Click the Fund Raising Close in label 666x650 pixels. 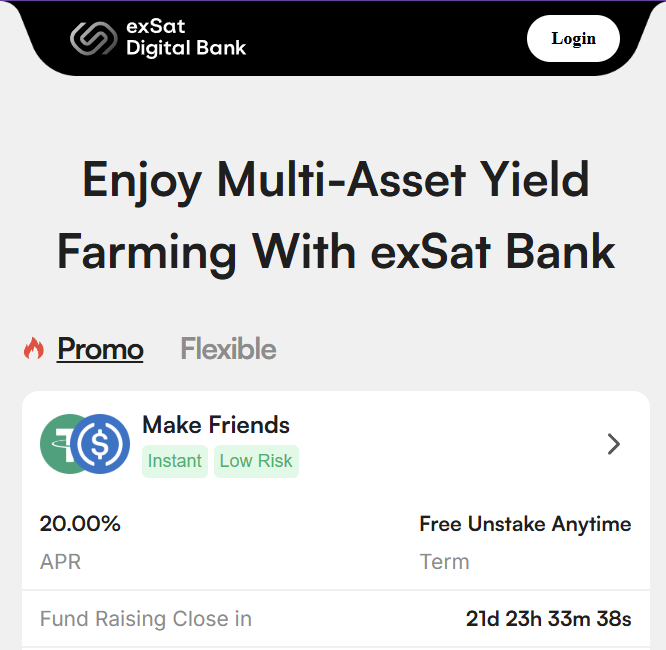146,619
